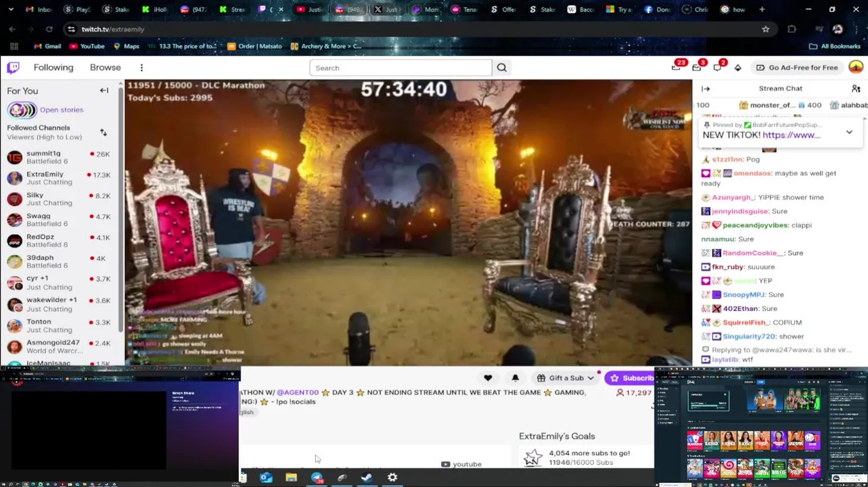Screen dimensions: 868x487
Task: Follow heart button under the stream
Action: (488, 378)
